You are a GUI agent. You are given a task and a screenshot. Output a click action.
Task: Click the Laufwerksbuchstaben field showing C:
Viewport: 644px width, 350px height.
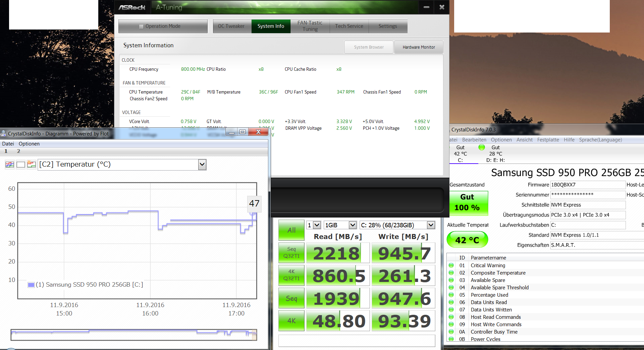588,225
